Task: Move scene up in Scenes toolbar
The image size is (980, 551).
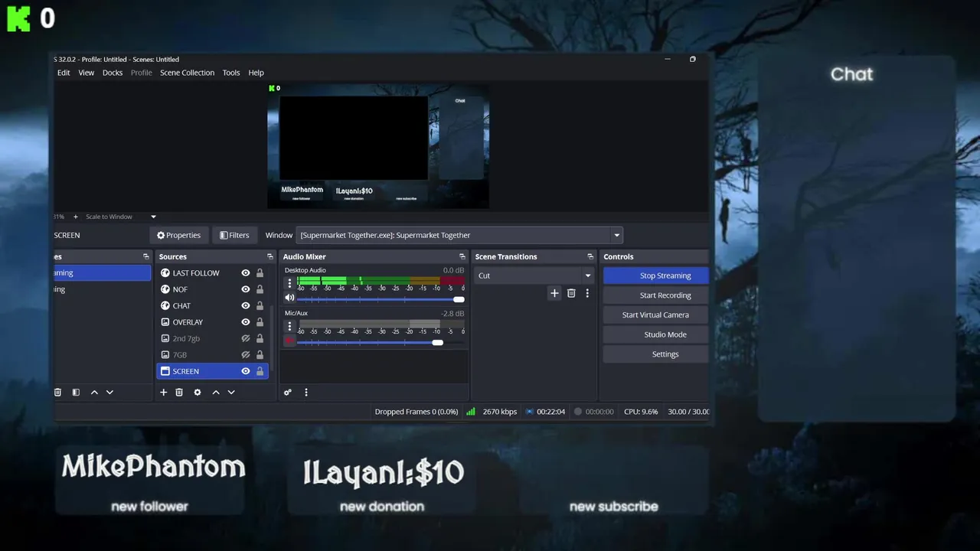Action: click(94, 393)
